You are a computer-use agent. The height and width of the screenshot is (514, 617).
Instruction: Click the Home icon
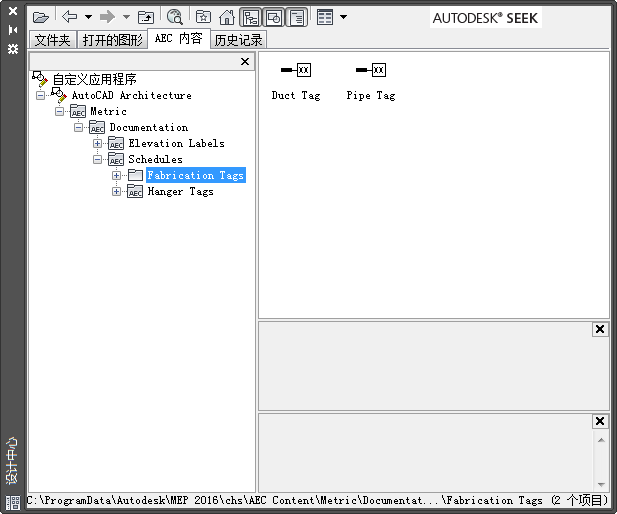pos(227,17)
